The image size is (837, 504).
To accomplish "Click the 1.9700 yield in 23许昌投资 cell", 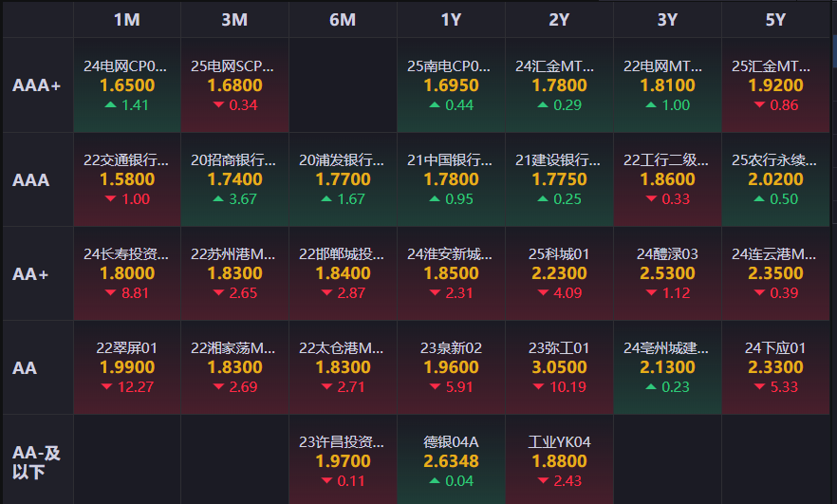I will 343,461.
